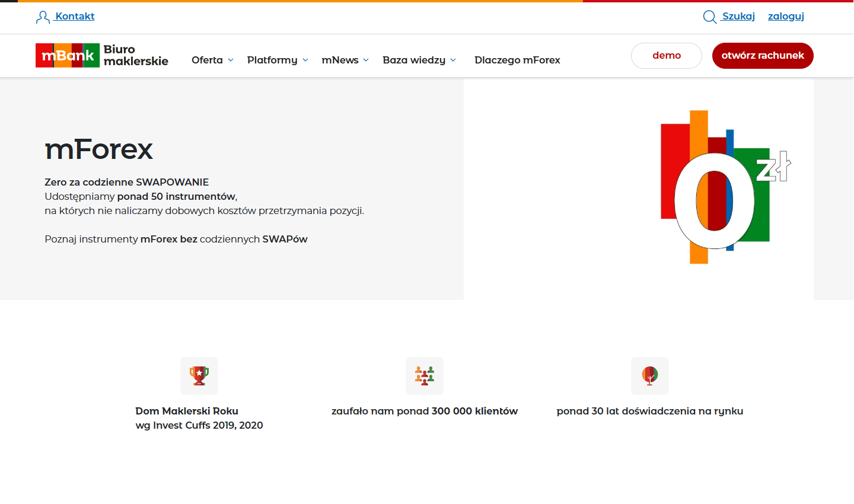Screen dimensions: 854x504
Task: Click 'wg Invest Cuffs 2019, 2020' text
Action: point(199,425)
